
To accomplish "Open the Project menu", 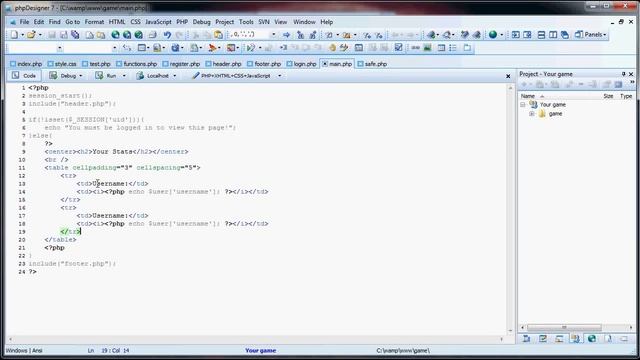I will (224, 22).
